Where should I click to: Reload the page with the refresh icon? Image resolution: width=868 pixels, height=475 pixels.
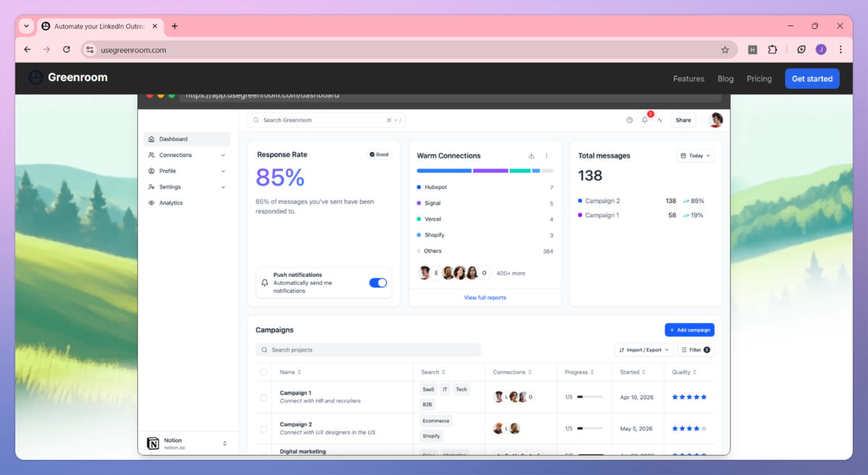coord(67,50)
